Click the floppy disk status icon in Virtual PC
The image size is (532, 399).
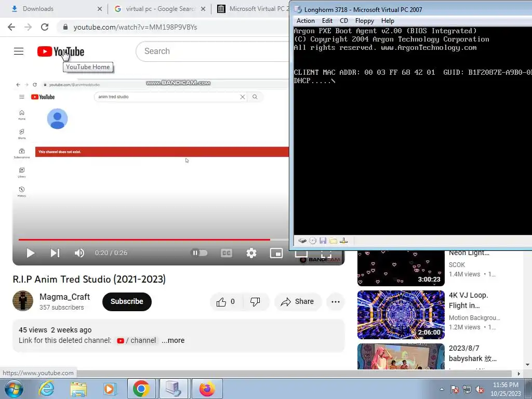pyautogui.click(x=323, y=241)
